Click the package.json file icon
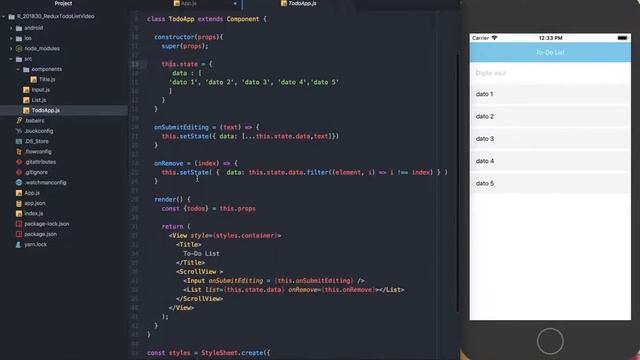 (x=19, y=234)
